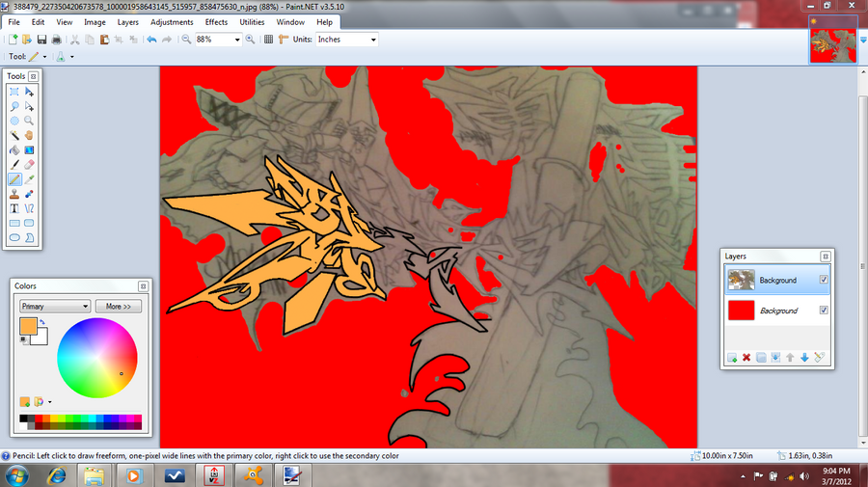Click the Open file toolbar icon
Image resolution: width=868 pixels, height=487 pixels.
(x=27, y=40)
